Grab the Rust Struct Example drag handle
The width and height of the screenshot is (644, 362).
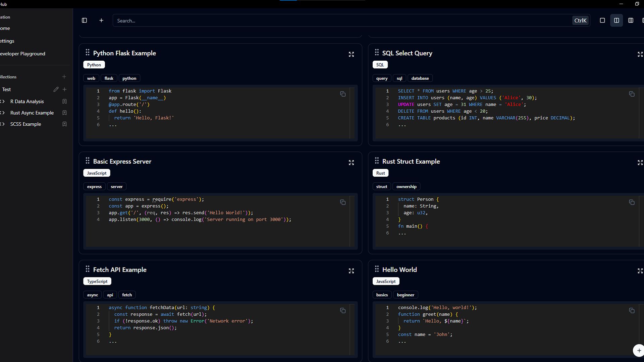377,161
